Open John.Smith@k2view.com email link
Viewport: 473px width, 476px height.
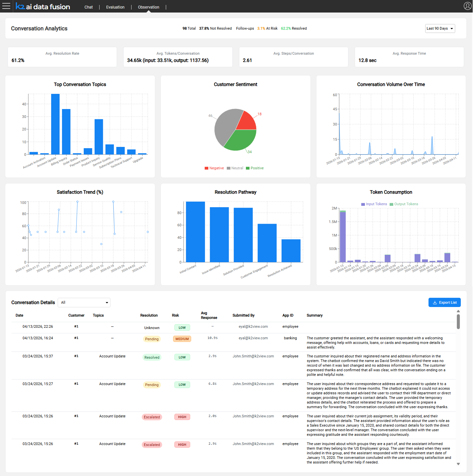pyautogui.click(x=253, y=356)
